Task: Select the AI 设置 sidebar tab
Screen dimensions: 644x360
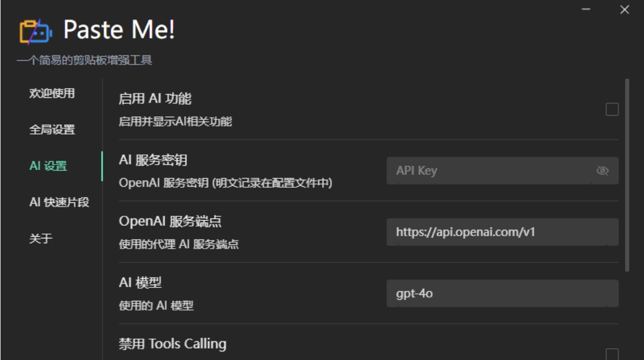Action: coord(48,166)
